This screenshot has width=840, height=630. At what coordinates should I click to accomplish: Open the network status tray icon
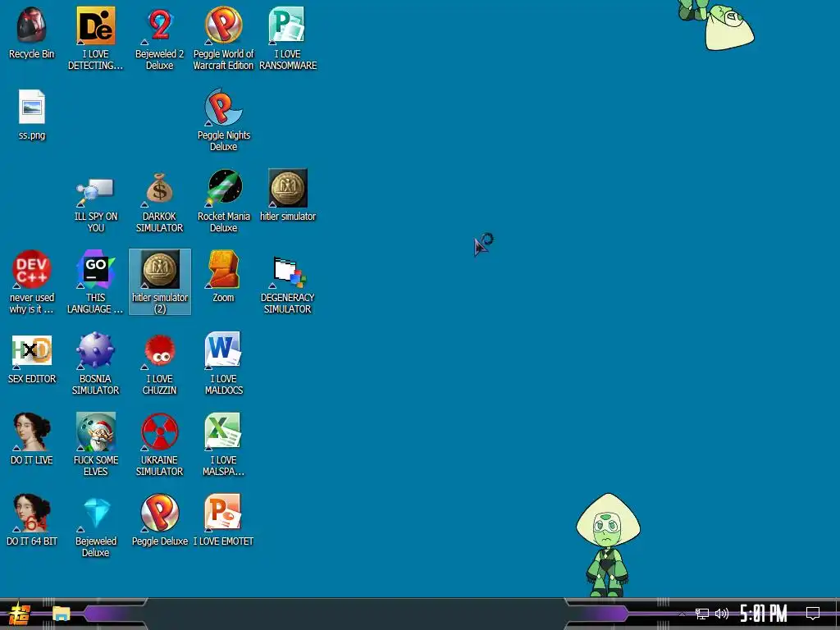[x=702, y=614]
